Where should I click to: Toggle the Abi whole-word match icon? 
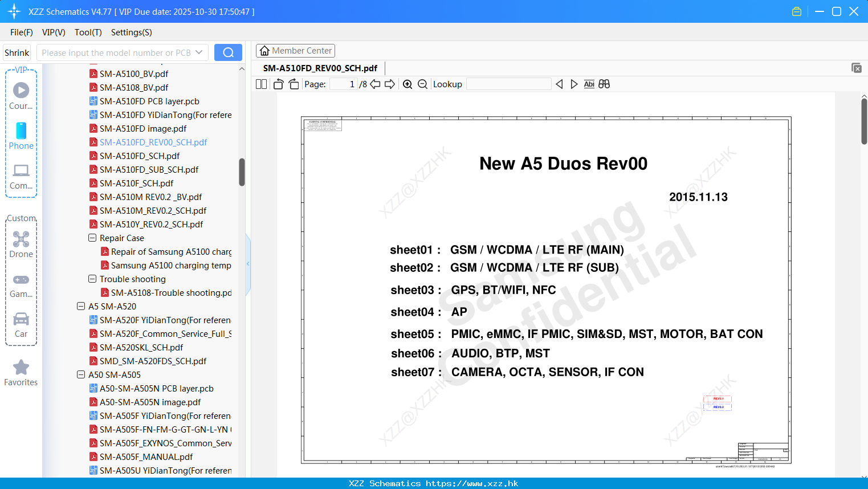click(x=589, y=84)
